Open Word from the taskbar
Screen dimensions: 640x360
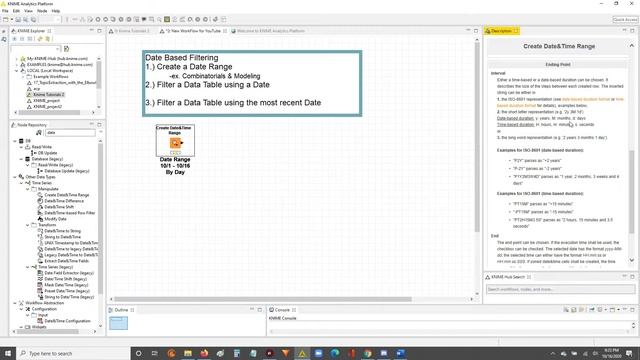coord(400,353)
